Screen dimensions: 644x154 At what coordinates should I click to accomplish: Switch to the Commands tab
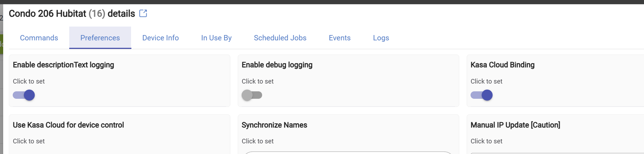[39, 38]
